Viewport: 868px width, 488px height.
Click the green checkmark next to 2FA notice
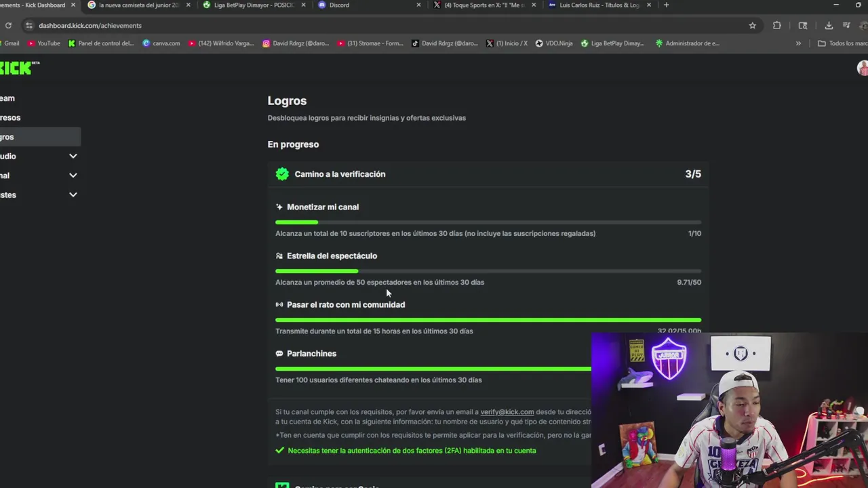279,450
